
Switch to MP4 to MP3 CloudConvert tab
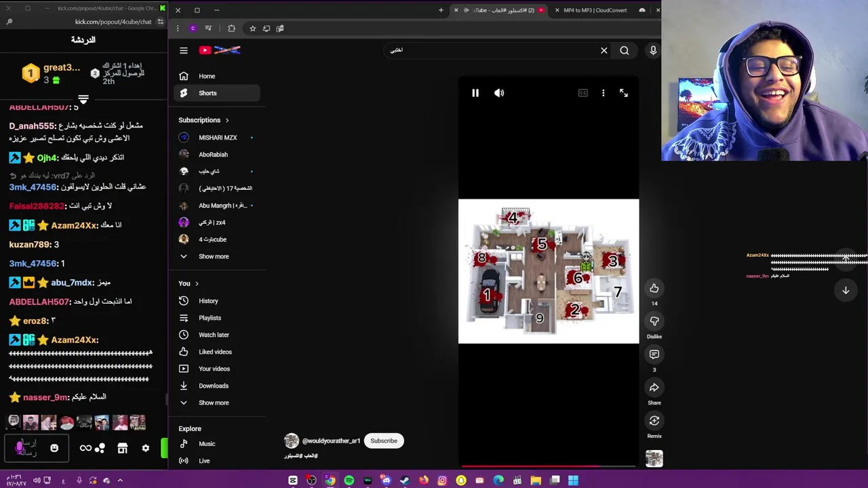coord(601,10)
